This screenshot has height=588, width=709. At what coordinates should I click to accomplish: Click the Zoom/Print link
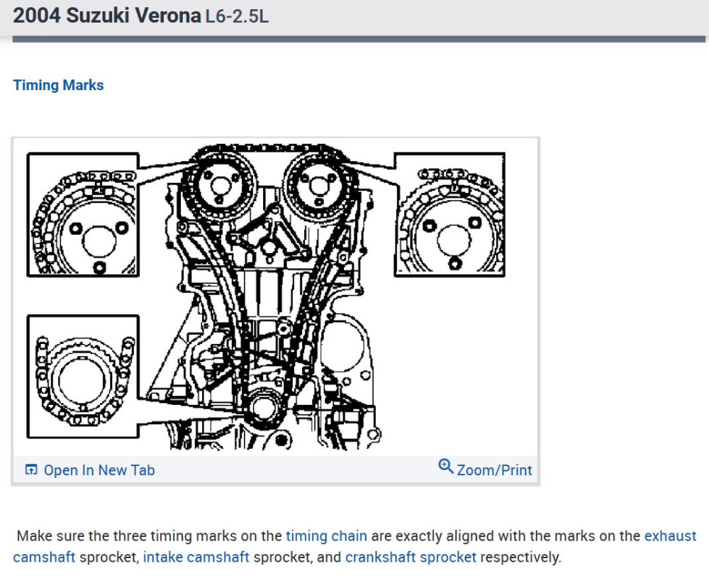click(485, 469)
